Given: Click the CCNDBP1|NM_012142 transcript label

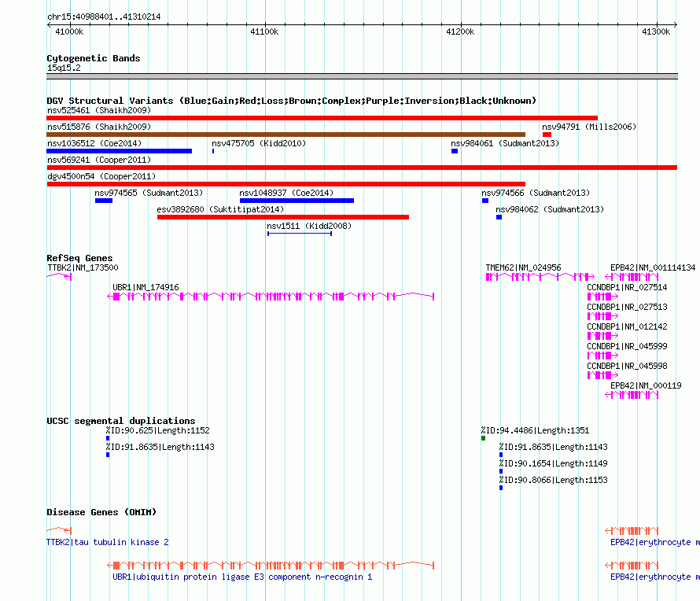Looking at the screenshot, I should 627,326.
